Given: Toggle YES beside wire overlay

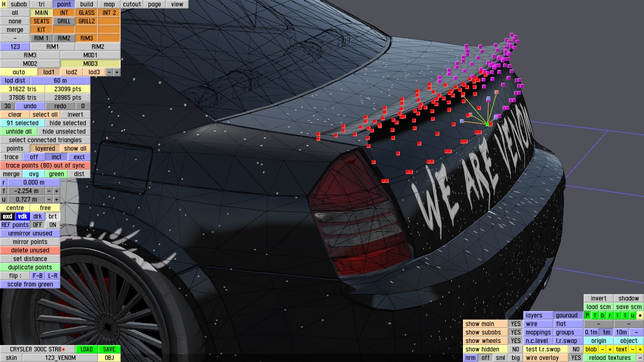Looking at the screenshot, I should click(576, 358).
